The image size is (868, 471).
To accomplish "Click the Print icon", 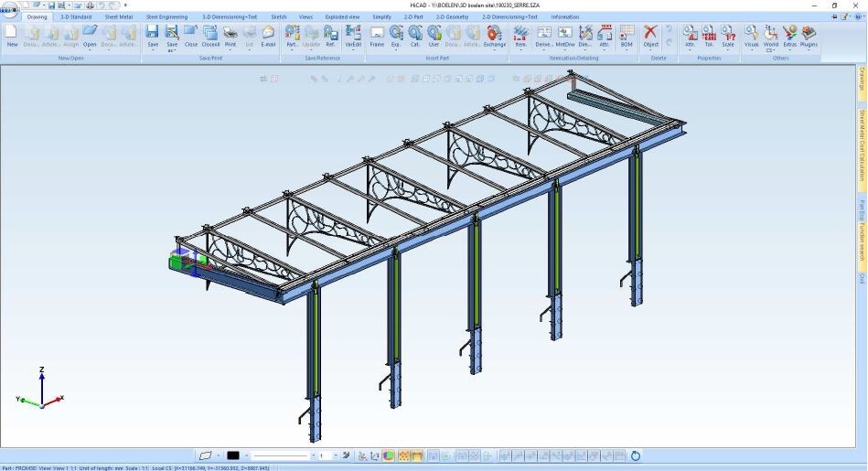I will (230, 35).
